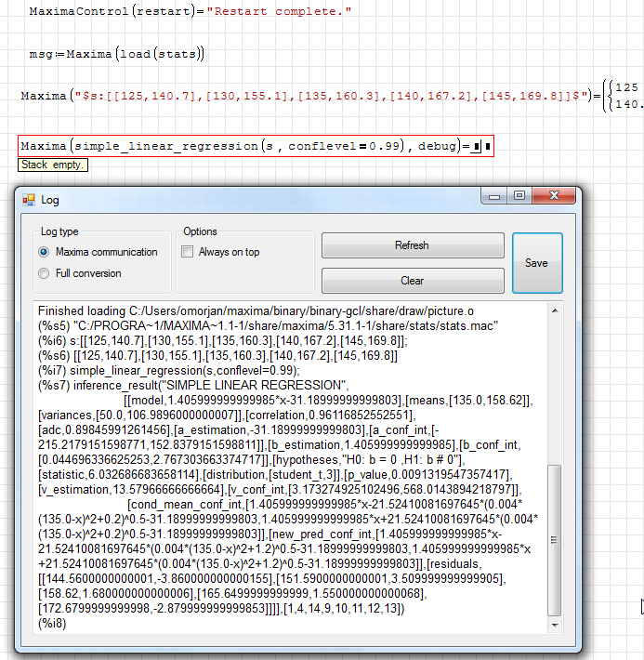644x660 pixels.
Task: Select the Full conversion log type
Action: click(44, 273)
